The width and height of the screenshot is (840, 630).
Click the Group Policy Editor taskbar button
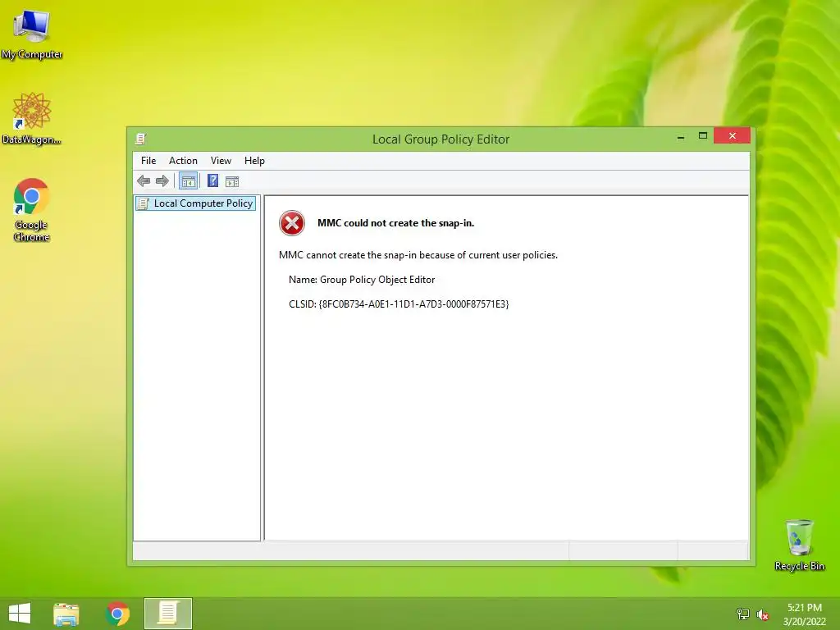(x=167, y=614)
